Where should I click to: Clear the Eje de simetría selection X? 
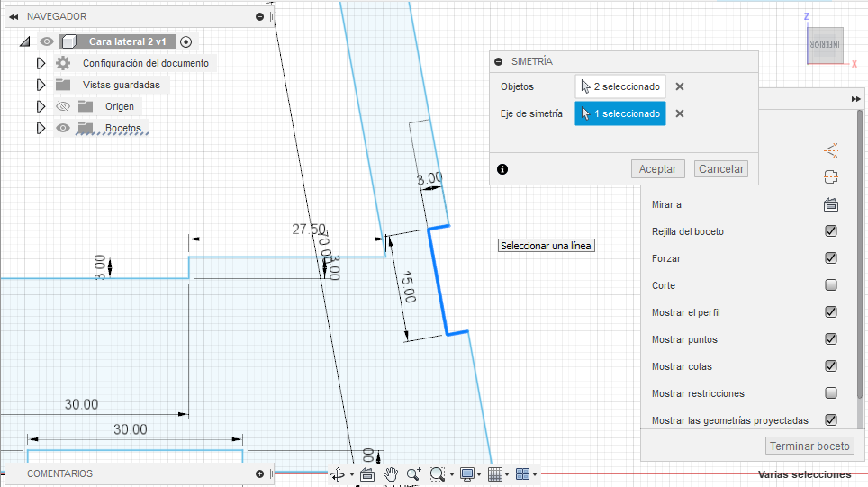pos(680,113)
